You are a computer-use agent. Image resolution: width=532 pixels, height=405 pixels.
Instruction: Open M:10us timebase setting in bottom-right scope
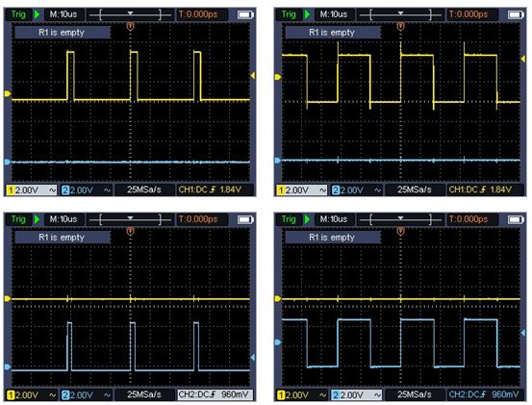pyautogui.click(x=334, y=219)
